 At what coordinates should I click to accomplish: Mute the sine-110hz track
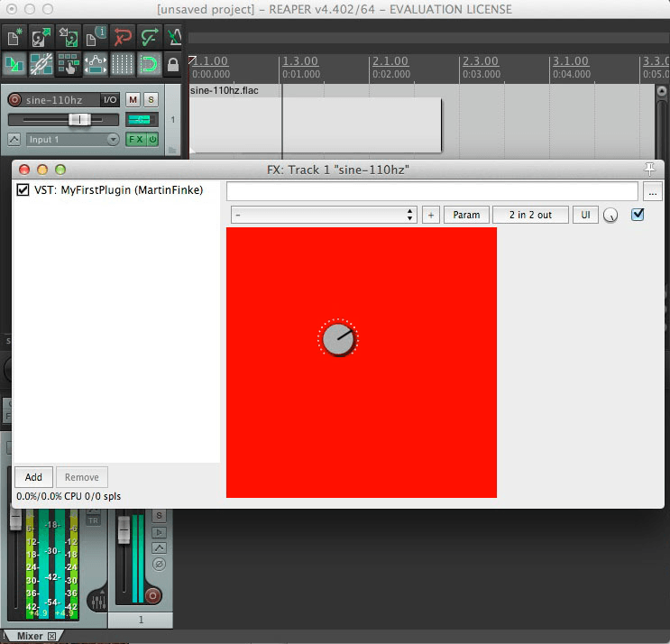tap(133, 100)
